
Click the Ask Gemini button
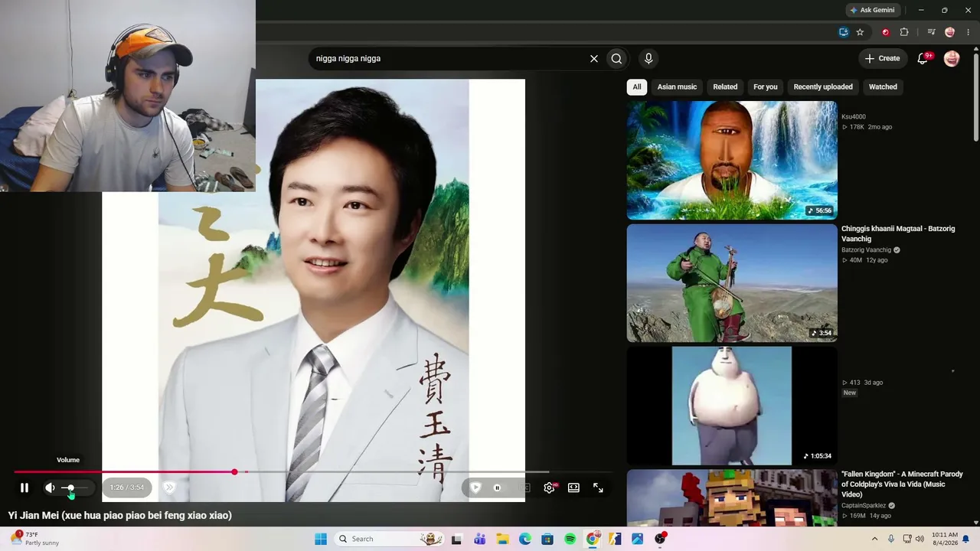pos(872,10)
